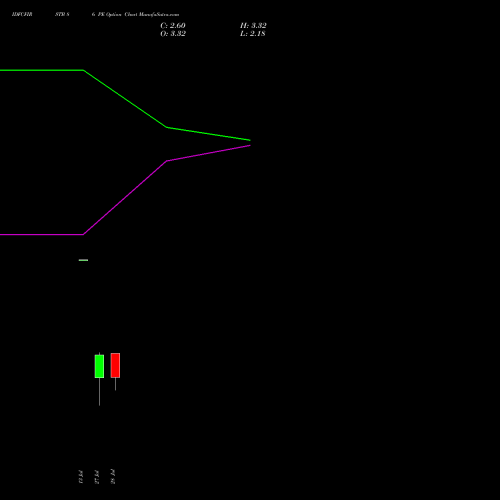This screenshot has width=500, height=500.
Task: Select the low price value L: 2.18
Action: (253, 34)
